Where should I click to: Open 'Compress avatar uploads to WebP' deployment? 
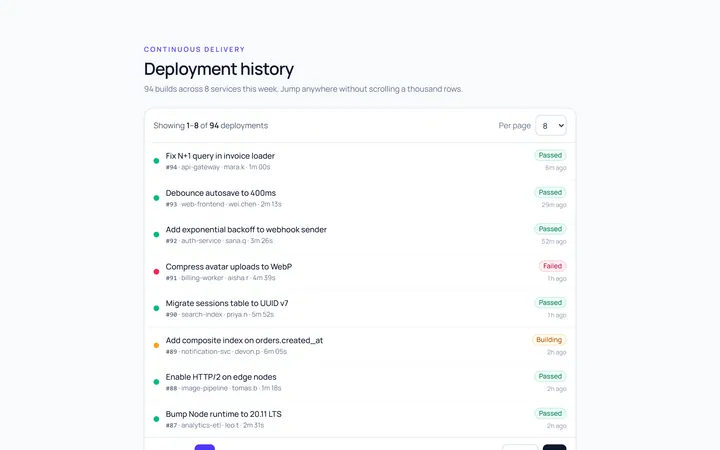click(x=229, y=267)
